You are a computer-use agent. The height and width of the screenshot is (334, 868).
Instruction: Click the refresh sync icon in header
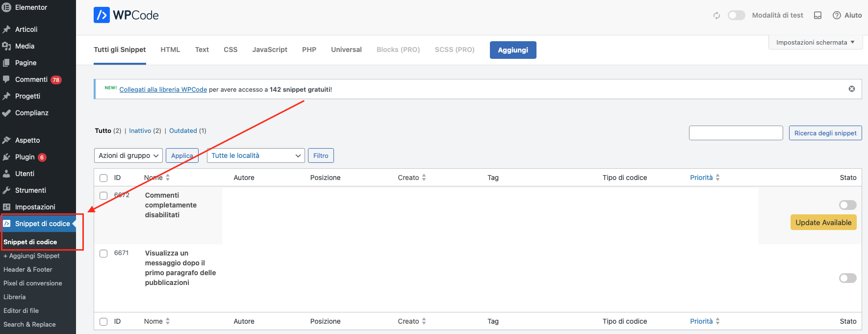pos(716,16)
